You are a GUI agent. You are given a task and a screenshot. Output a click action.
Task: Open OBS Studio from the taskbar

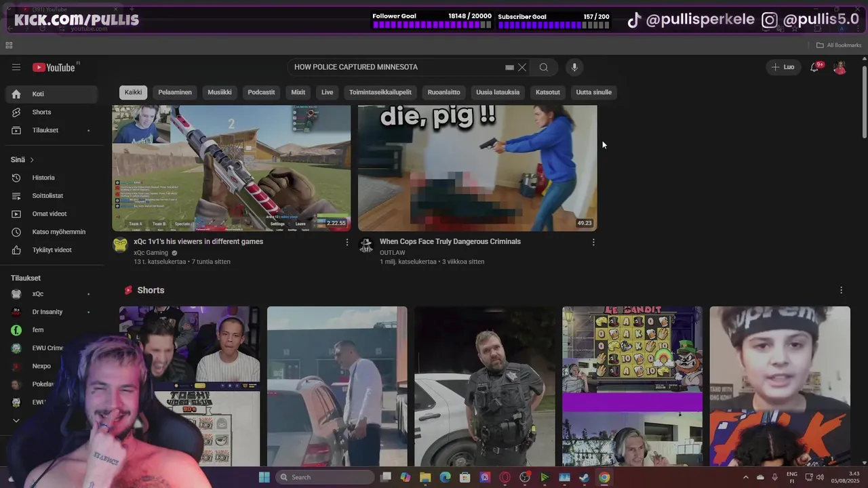pyautogui.click(x=525, y=477)
